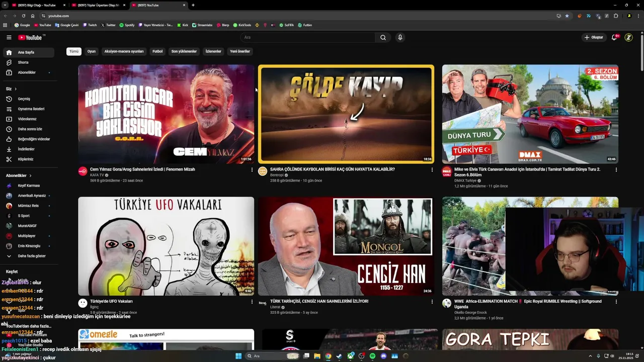The height and width of the screenshot is (362, 644).
Task: Click the address bar URL
Action: click(x=58, y=16)
